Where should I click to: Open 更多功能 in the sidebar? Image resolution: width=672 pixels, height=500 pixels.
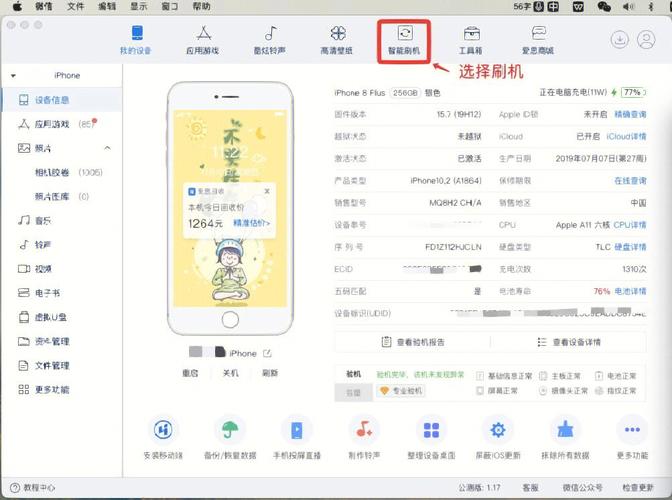click(43, 389)
